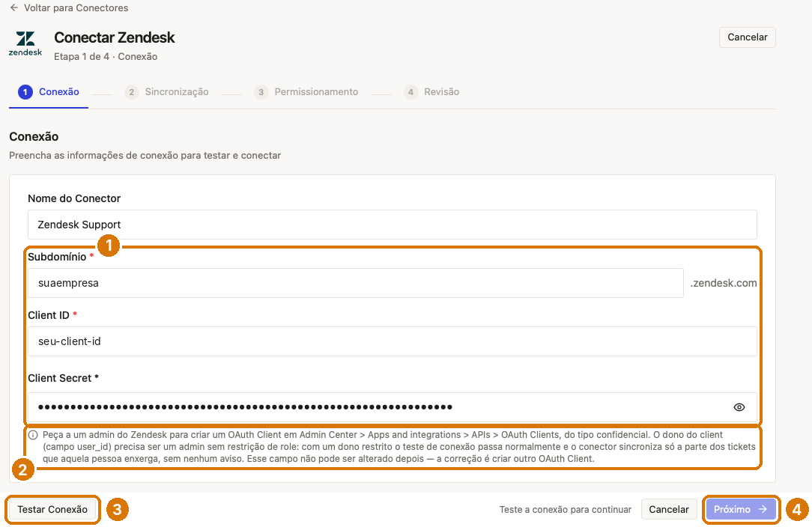Screen dimensions: 812x527
Task: Go back via Voltar para Conectores arrow
Action: [14, 7]
